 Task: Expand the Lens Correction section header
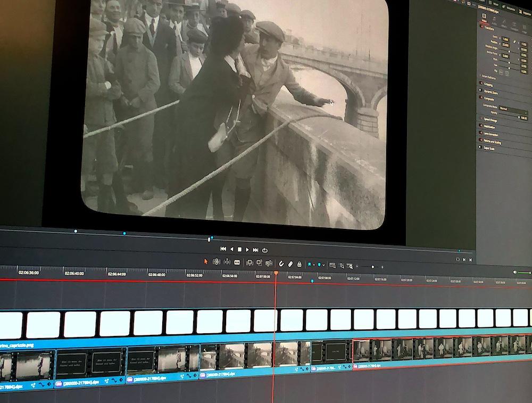[491, 135]
